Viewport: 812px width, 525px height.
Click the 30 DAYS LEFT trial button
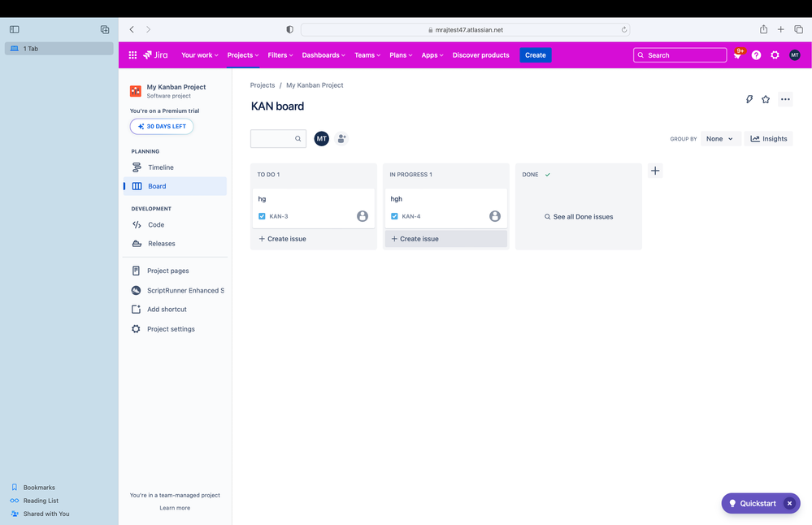[x=162, y=126]
